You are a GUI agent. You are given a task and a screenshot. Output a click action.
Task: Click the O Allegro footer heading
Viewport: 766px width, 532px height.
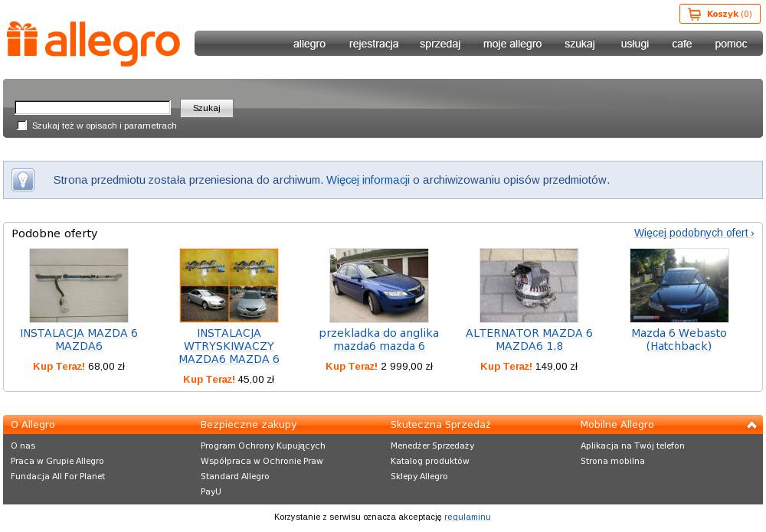point(33,425)
